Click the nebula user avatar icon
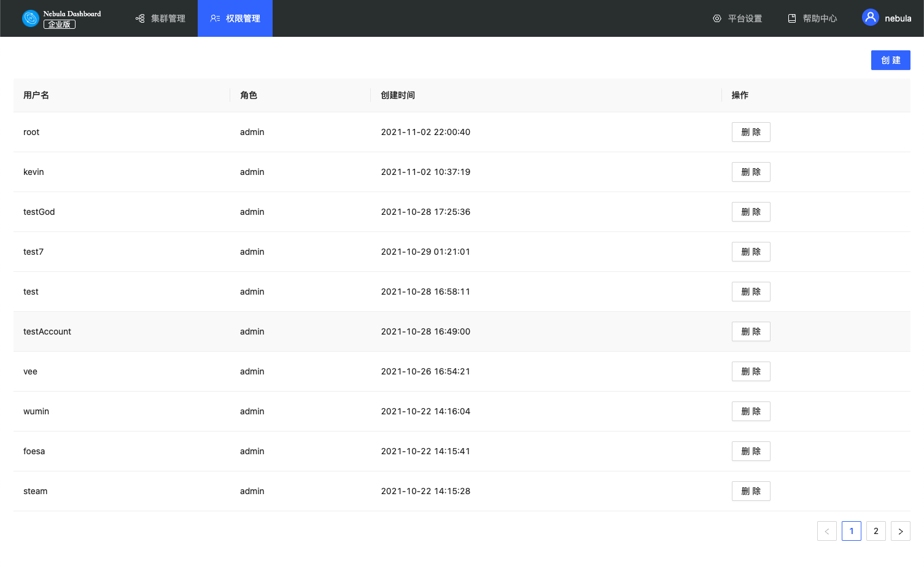Screen dimensions: 924x577 pos(870,17)
